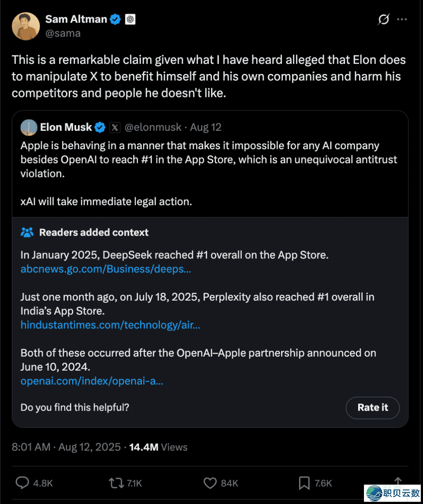The image size is (423, 504).
Task: Click Sam Altman's blue verified badge
Action: coord(115,19)
